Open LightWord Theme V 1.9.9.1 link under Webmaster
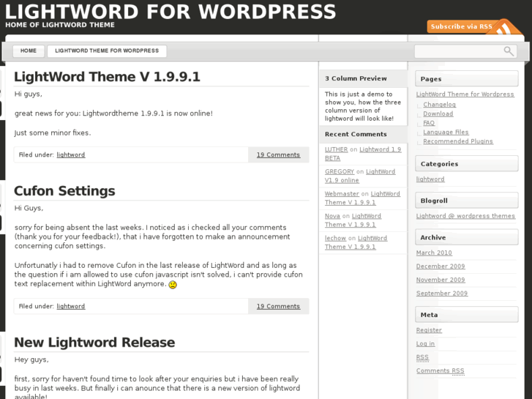532x399 pixels. coord(362,198)
